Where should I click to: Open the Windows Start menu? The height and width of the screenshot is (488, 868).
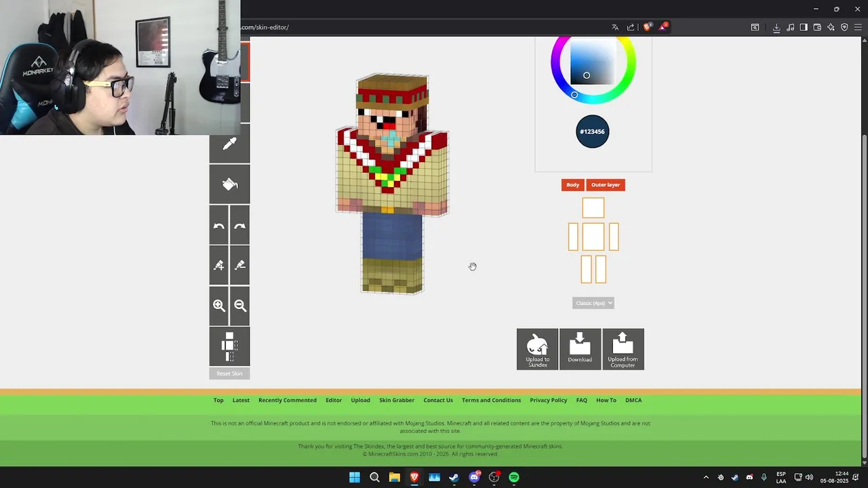[x=354, y=477]
